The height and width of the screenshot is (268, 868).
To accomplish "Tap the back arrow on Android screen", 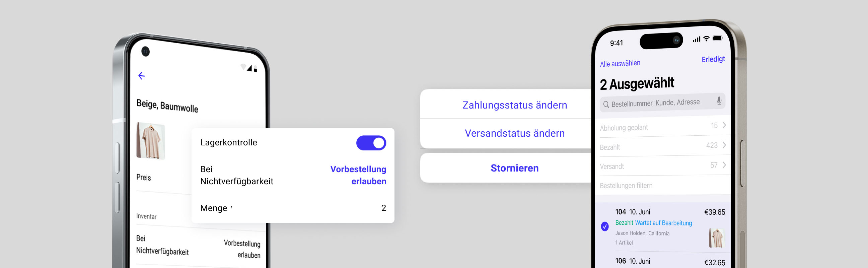I will tap(142, 76).
